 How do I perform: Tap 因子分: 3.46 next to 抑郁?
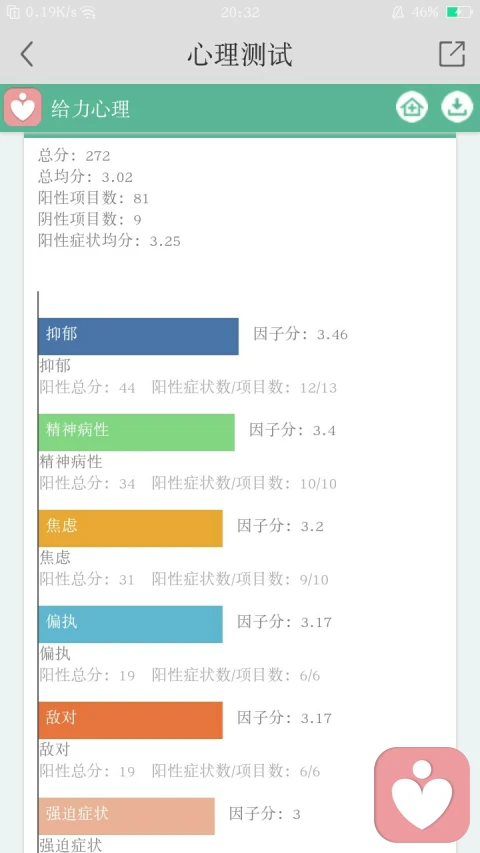coord(300,334)
